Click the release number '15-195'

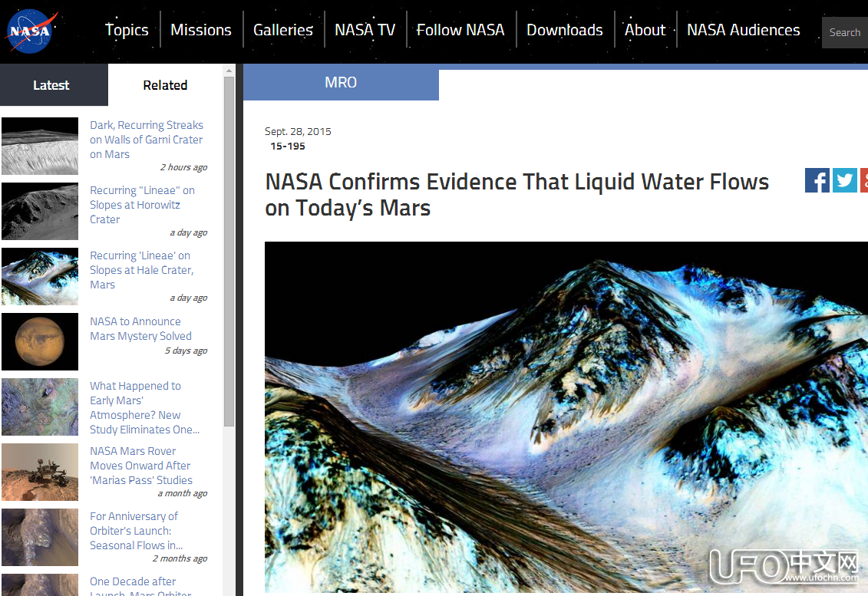point(288,146)
